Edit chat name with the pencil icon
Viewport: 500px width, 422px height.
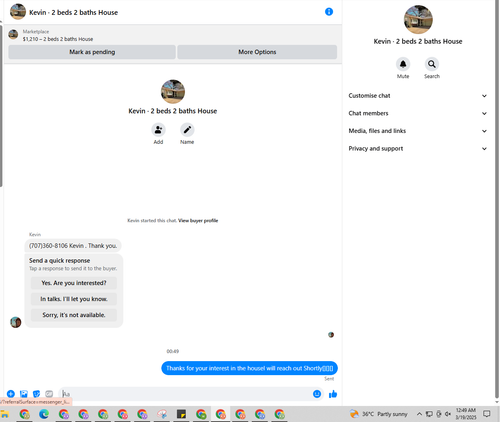point(187,130)
